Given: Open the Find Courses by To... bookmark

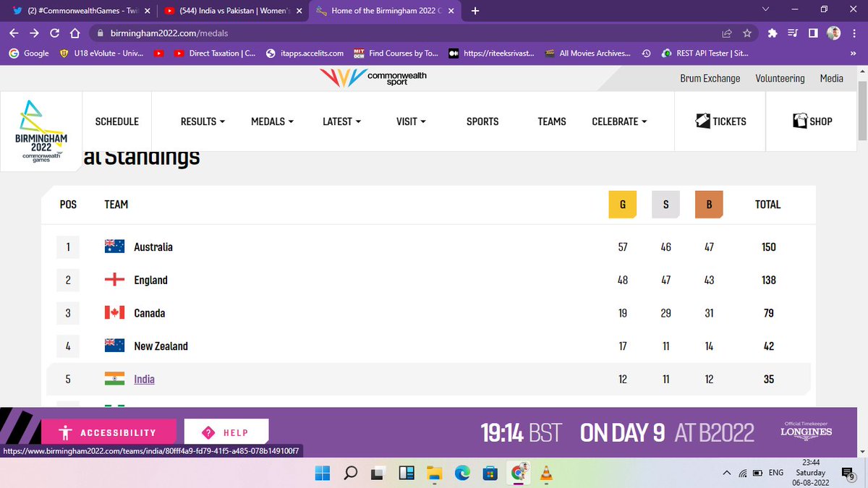Looking at the screenshot, I should click(396, 53).
